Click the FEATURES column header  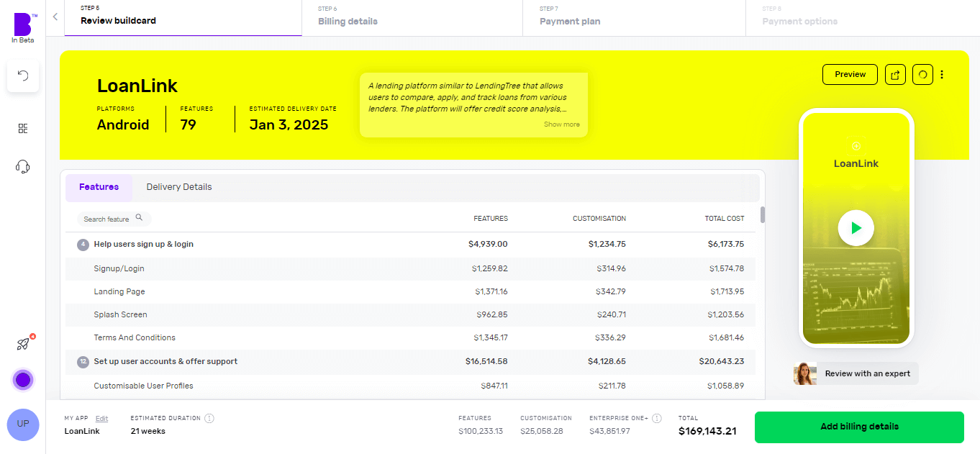[491, 219]
